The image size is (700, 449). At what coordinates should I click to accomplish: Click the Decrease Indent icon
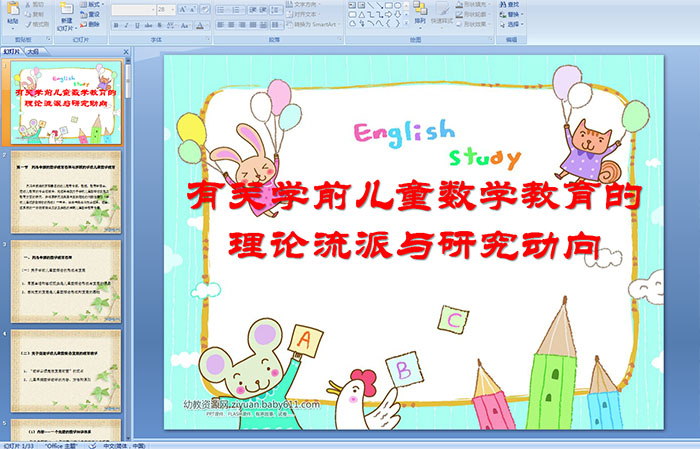coord(253,10)
